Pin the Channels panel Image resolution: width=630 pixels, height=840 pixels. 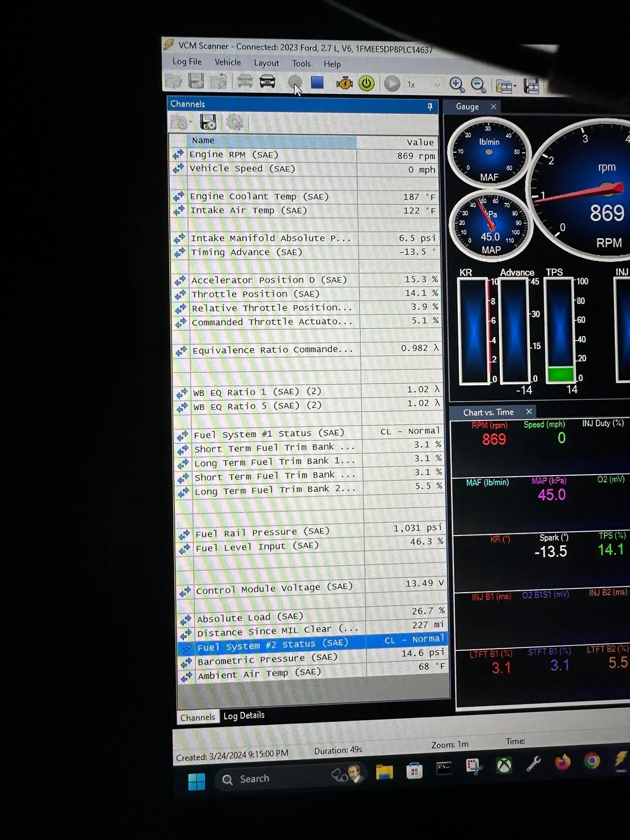point(430,107)
